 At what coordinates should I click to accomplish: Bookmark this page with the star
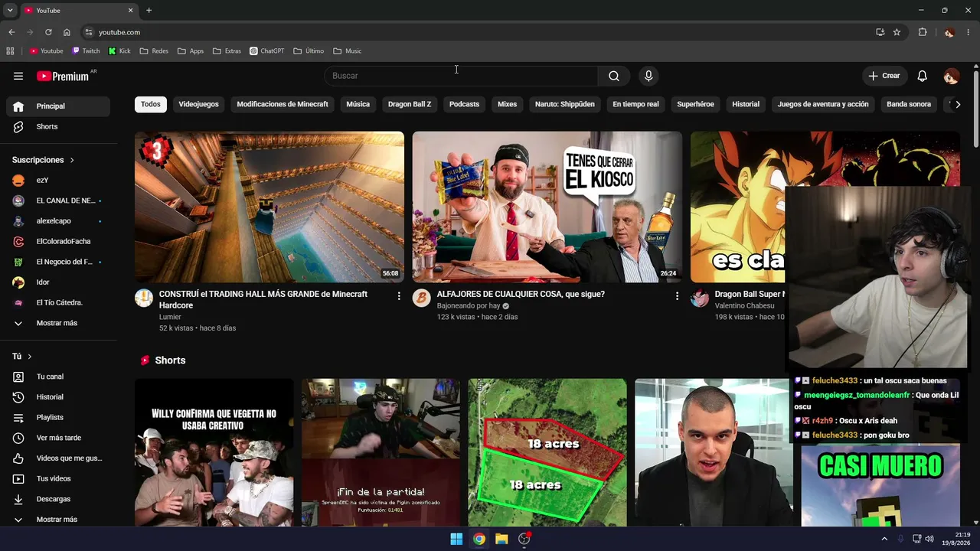(897, 32)
